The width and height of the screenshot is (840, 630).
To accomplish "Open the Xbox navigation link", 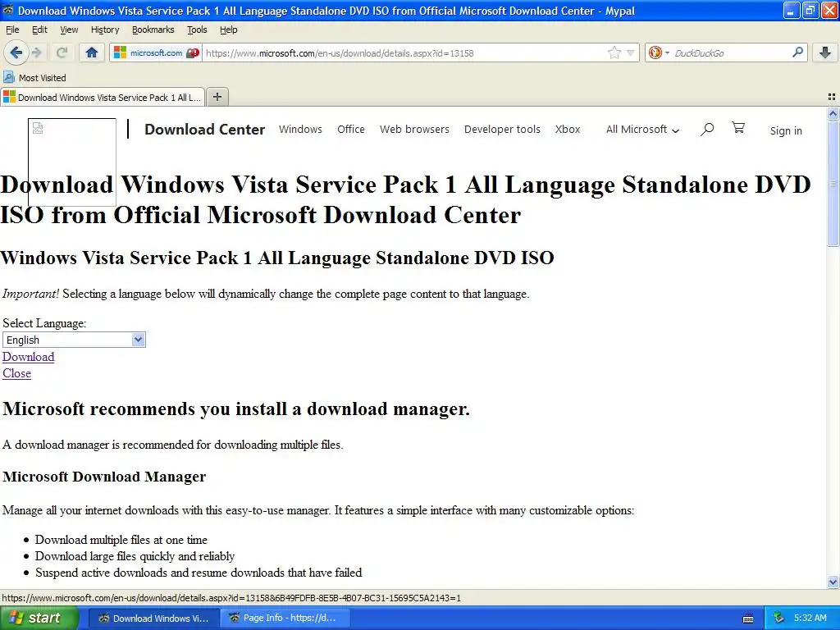I will tap(568, 129).
